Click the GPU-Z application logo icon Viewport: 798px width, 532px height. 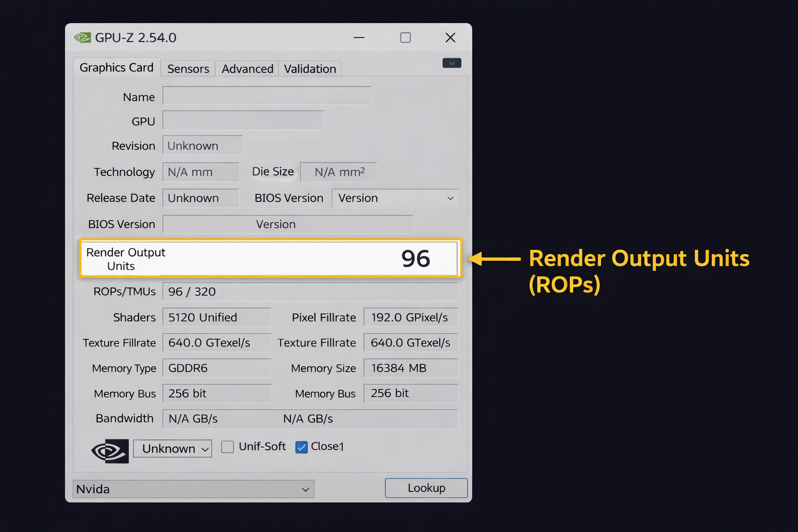[x=82, y=37]
